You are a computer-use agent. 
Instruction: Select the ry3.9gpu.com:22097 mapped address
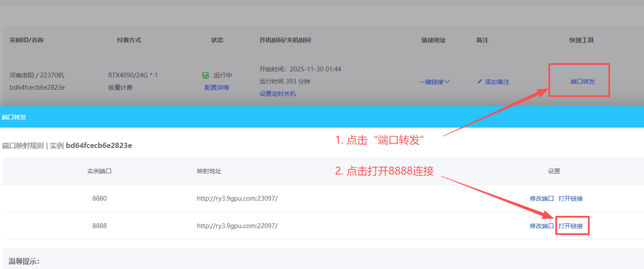(237, 226)
